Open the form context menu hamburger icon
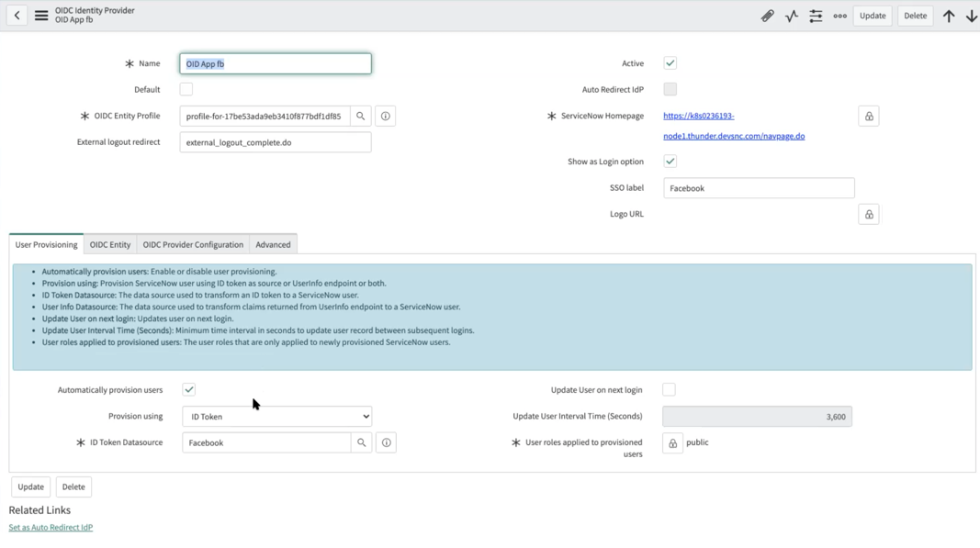Screen dimensions: 980x548 click(x=41, y=16)
